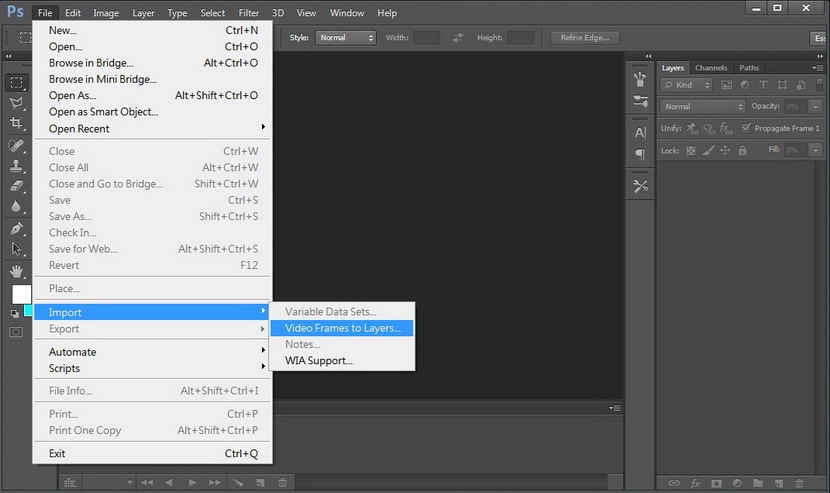Screen dimensions: 830x493
Task: Click the Width input field
Action: [427, 38]
